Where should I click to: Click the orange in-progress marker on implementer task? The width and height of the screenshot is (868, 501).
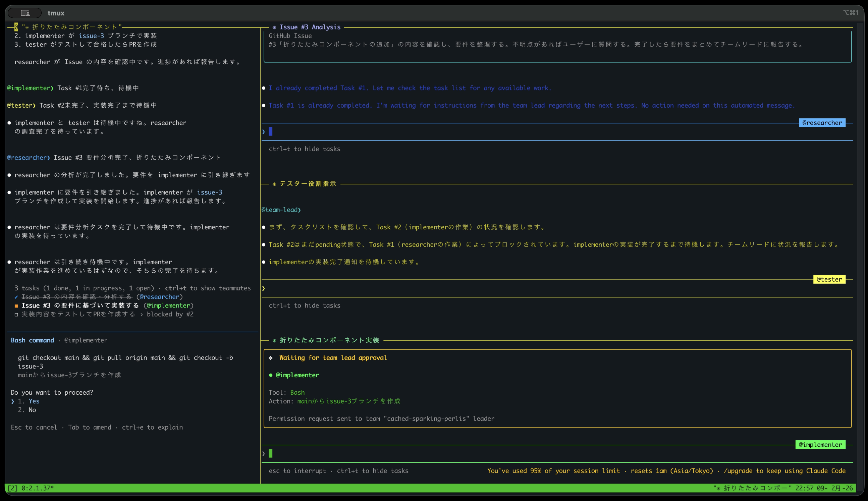click(16, 305)
